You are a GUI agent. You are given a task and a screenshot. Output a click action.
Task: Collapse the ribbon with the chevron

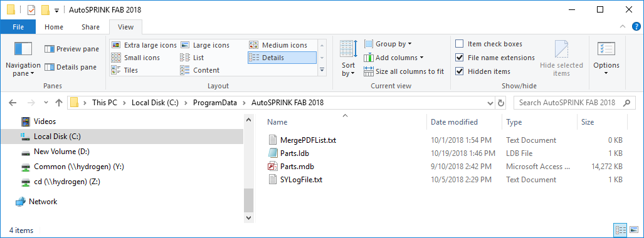[622, 27]
